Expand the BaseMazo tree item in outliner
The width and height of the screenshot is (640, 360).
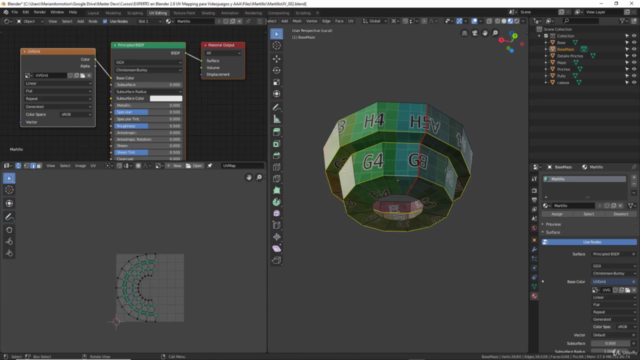[x=546, y=49]
